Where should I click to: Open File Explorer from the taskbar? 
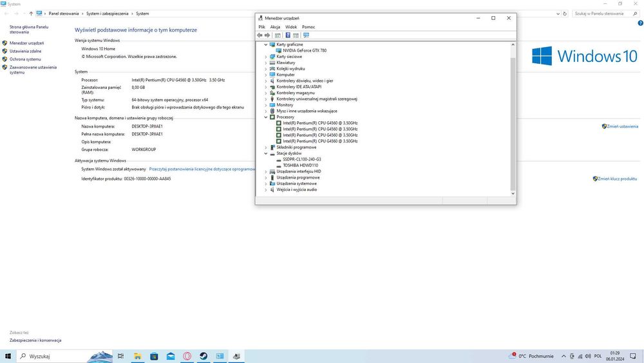pos(138,356)
